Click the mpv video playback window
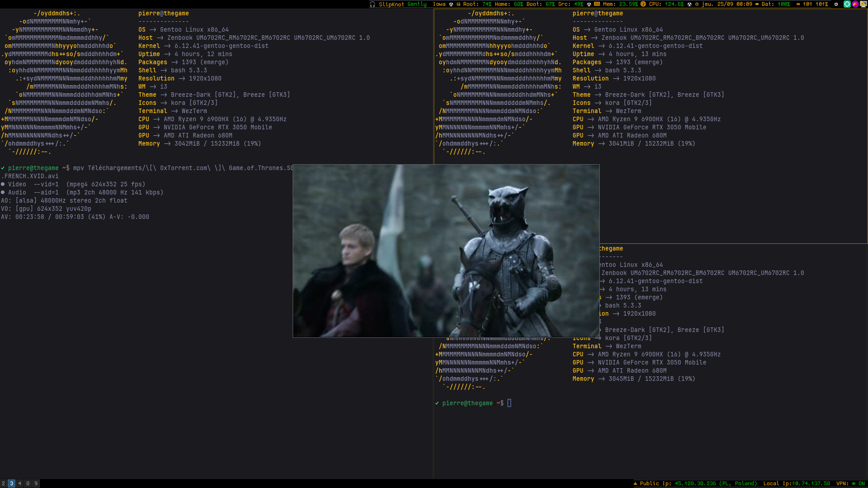The image size is (868, 488). pos(446,251)
